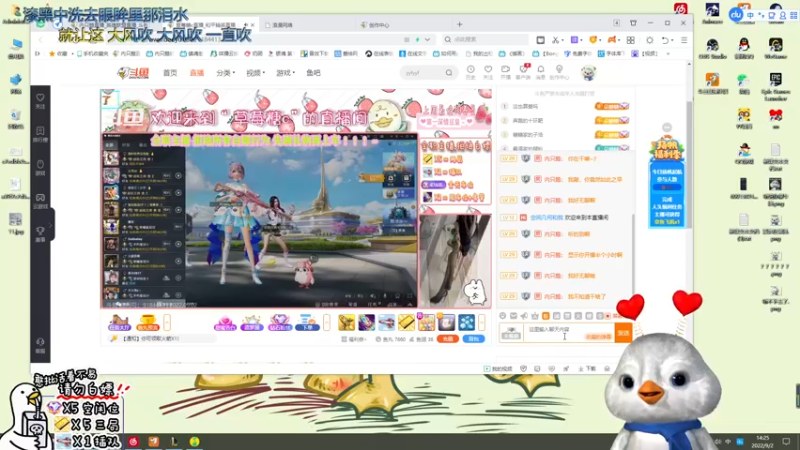800x450 pixels.
Task: Click the Douyu logo in the site header
Action: click(133, 73)
